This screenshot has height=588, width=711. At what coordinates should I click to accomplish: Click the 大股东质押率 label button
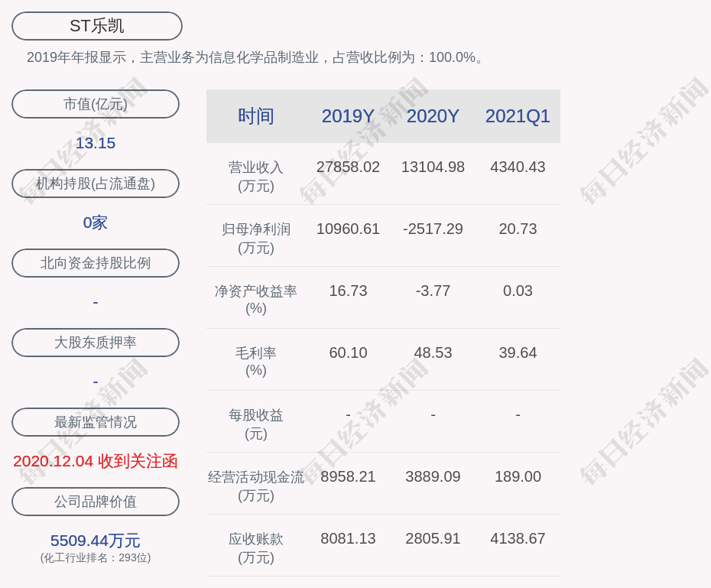click(x=96, y=343)
